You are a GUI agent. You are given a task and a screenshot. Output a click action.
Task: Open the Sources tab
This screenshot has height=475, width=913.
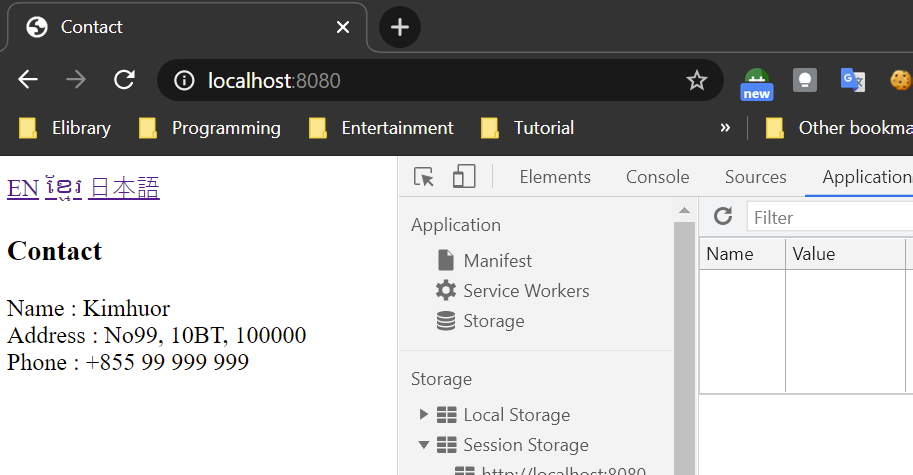pyautogui.click(x=755, y=177)
